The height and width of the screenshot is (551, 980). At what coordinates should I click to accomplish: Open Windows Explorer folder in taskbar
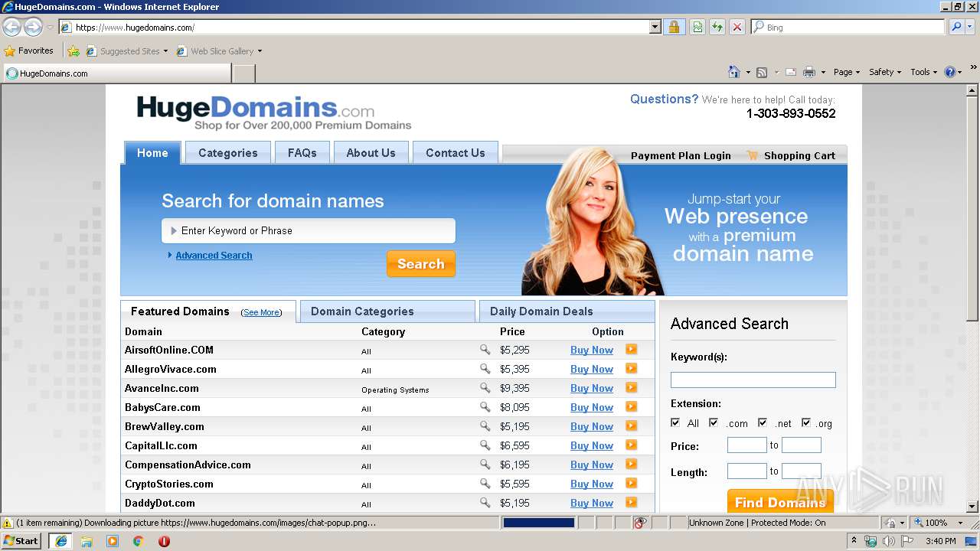tap(87, 541)
